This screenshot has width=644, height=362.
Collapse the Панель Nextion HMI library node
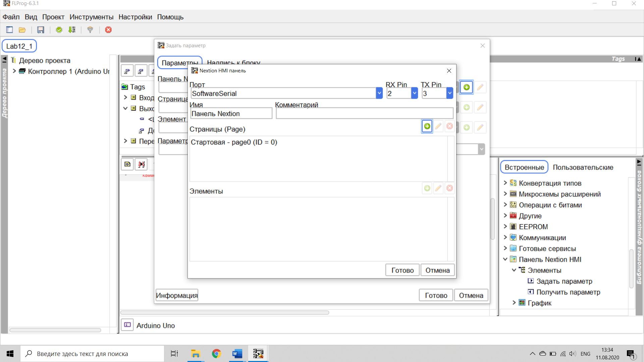(x=505, y=259)
